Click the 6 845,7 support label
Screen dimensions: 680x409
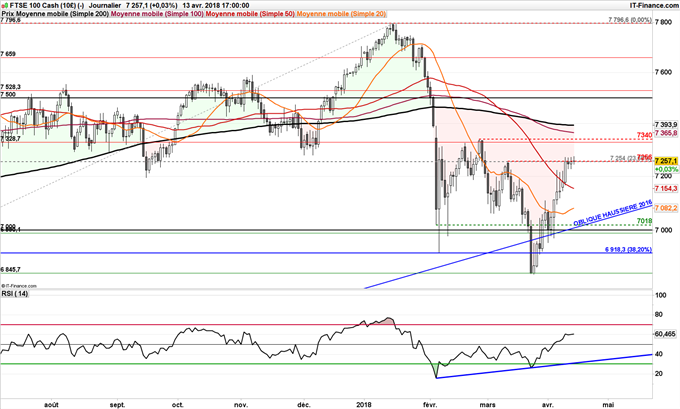point(11,269)
